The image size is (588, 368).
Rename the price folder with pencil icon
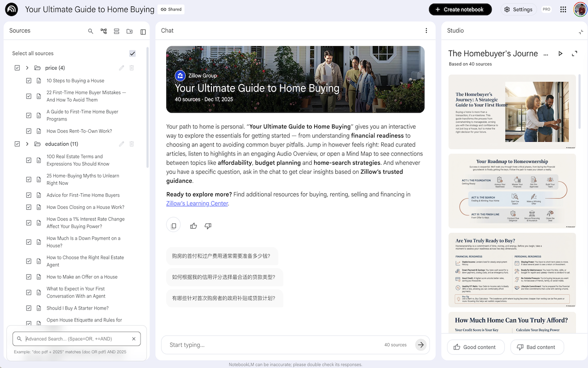tap(121, 68)
